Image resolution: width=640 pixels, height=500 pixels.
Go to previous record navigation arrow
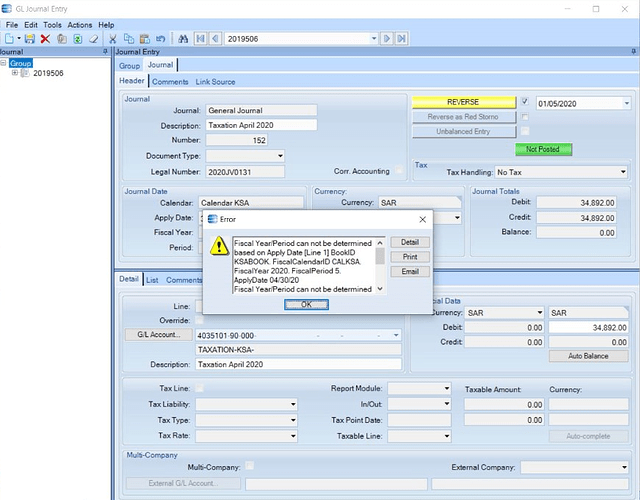coord(216,39)
